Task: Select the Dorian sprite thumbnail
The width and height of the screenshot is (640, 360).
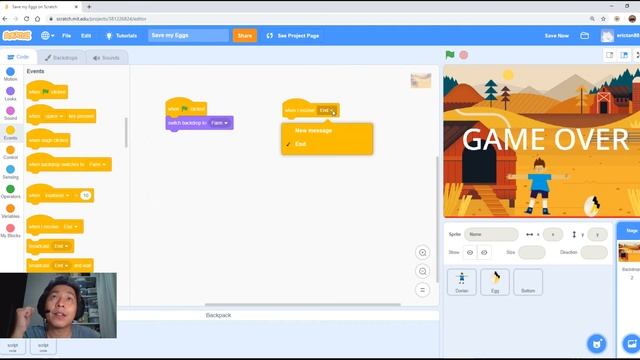Action: point(462,282)
